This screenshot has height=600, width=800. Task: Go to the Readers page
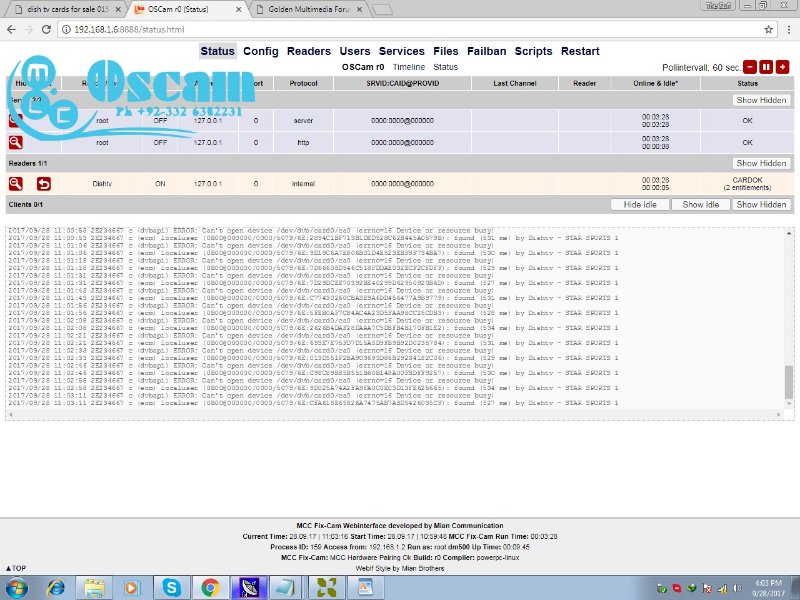point(309,51)
